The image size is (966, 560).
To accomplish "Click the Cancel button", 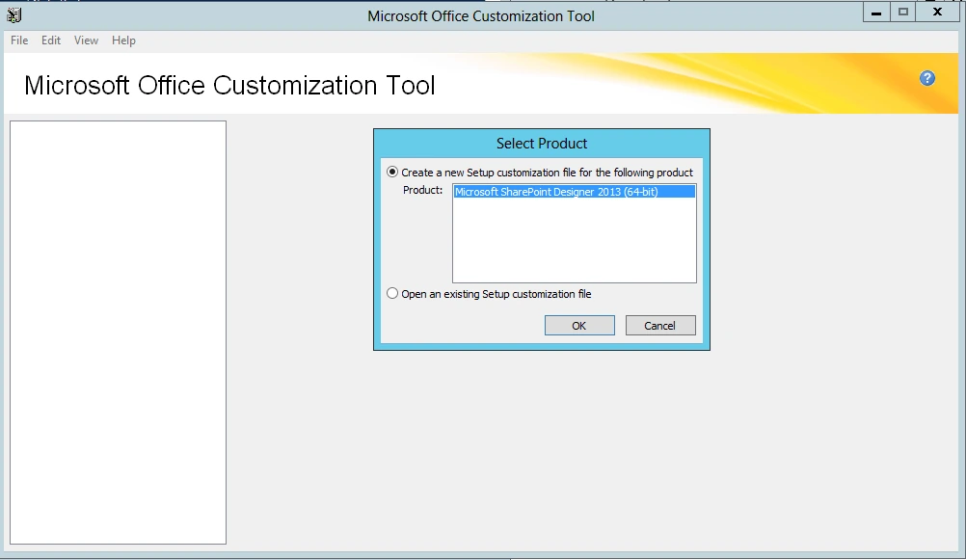I will pyautogui.click(x=659, y=325).
